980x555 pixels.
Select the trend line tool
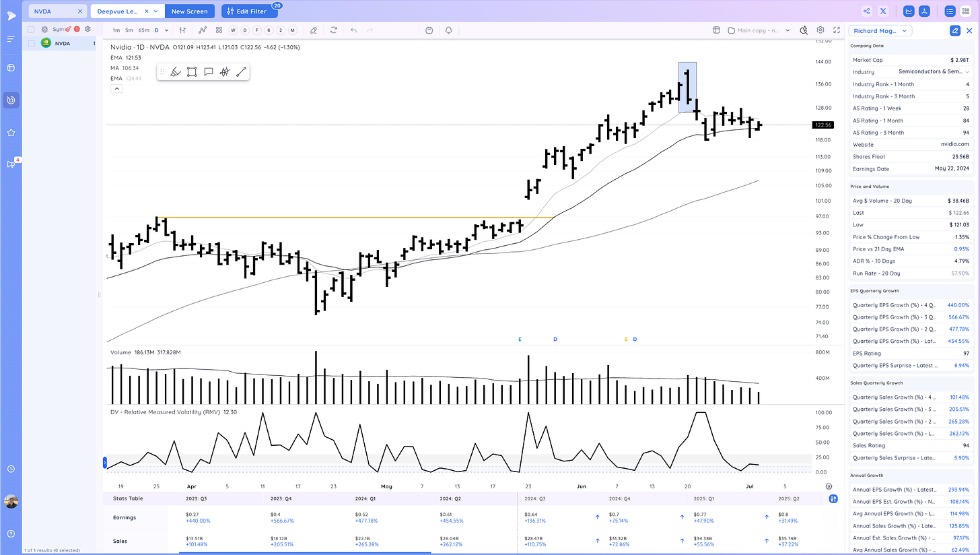pos(241,71)
